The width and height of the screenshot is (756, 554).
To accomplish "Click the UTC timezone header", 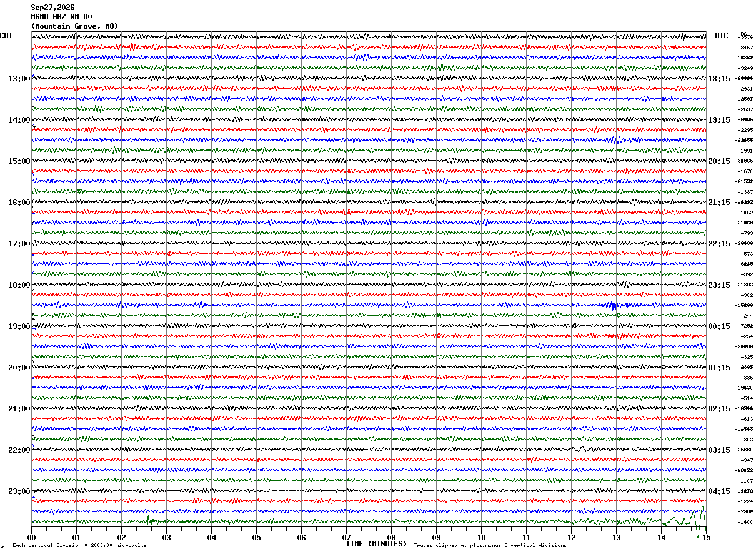I will (x=722, y=36).
